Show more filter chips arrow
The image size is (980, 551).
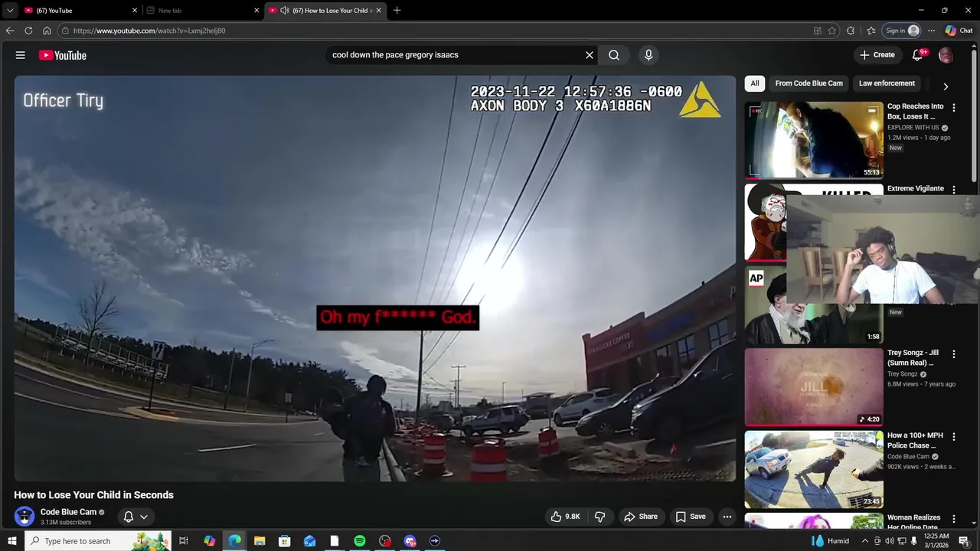(946, 86)
